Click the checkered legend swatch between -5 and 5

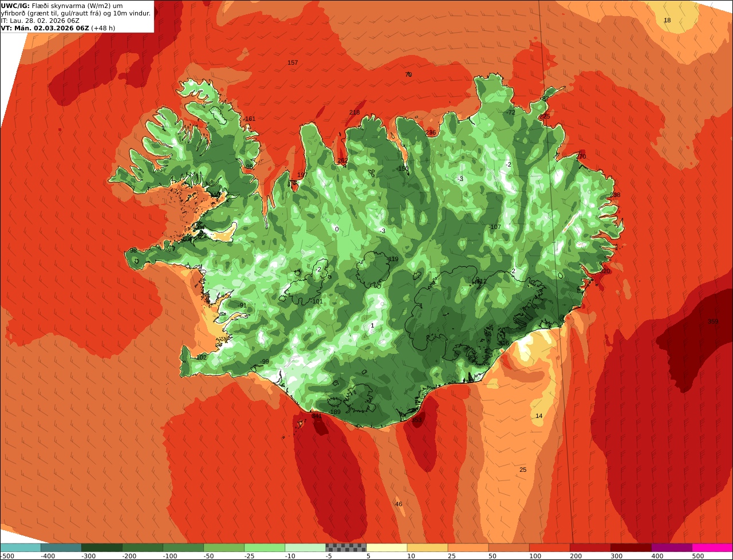click(x=346, y=547)
